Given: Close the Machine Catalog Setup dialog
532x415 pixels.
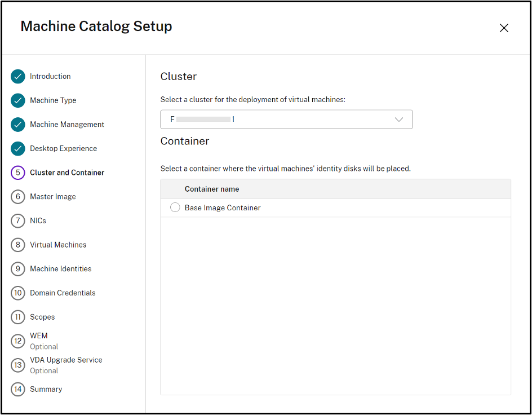Looking at the screenshot, I should (504, 28).
